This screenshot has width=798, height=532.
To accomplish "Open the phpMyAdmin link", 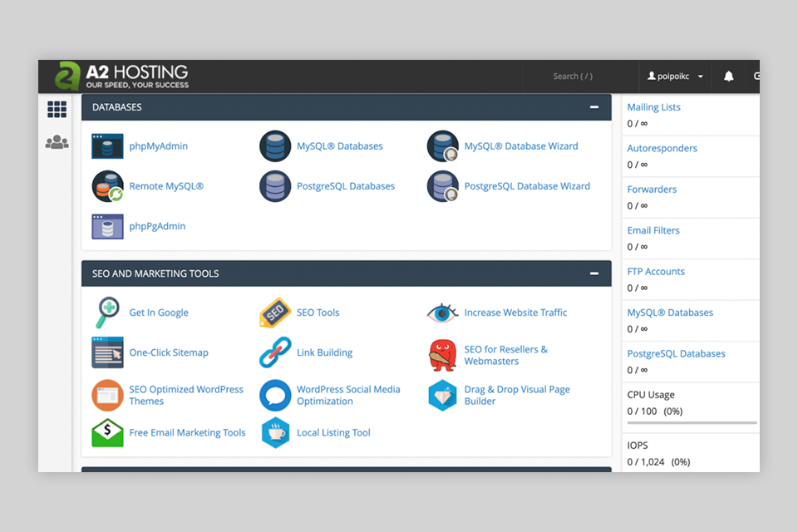I will 158,146.
